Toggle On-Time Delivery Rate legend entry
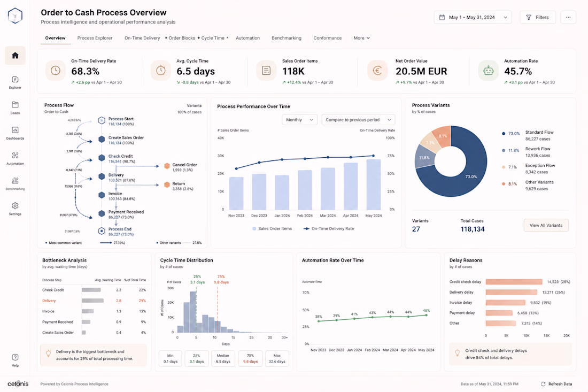 click(329, 228)
